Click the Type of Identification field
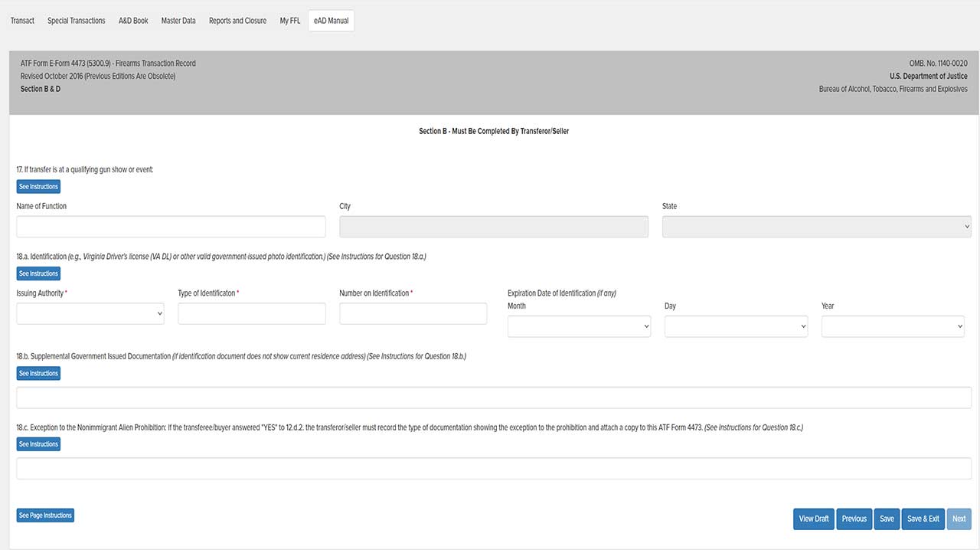Image resolution: width=980 pixels, height=550 pixels. 252,314
